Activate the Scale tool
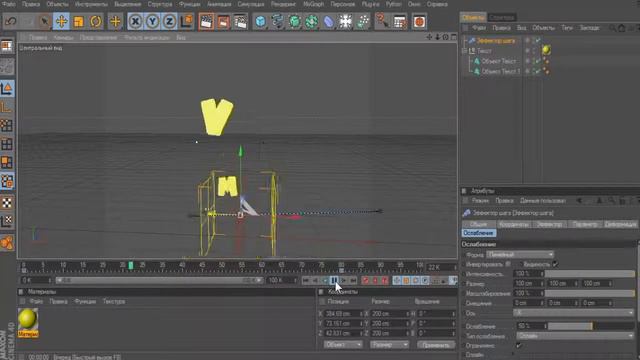This screenshot has height=360, width=640. [x=78, y=21]
